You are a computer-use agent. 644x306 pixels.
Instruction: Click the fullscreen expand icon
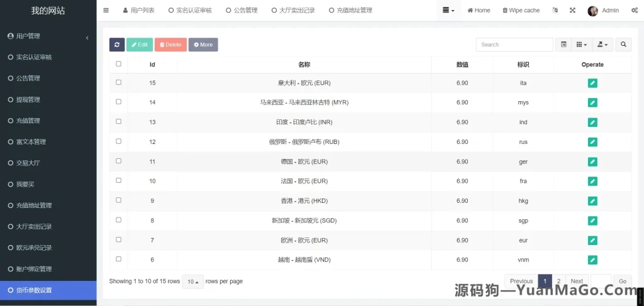click(572, 10)
